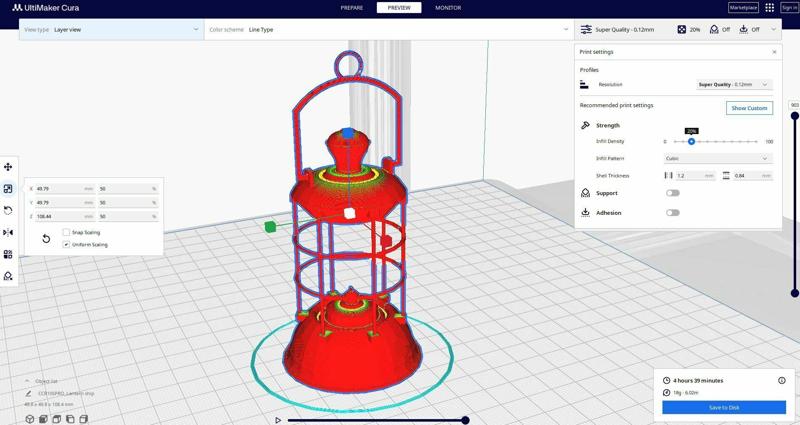Select the Support Blocker tool
800x425 pixels.
point(8,276)
